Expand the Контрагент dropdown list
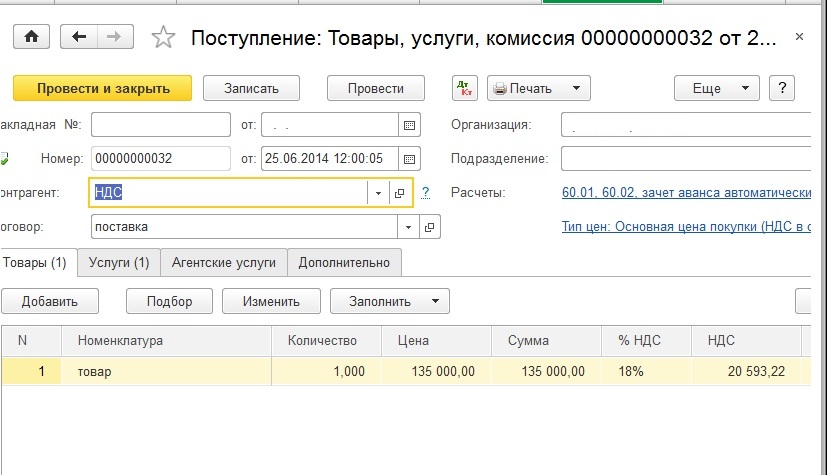Image resolution: width=827 pixels, height=475 pixels. tap(378, 193)
